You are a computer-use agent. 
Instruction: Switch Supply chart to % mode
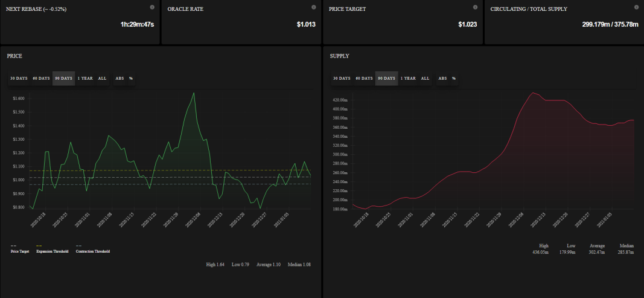tap(454, 78)
